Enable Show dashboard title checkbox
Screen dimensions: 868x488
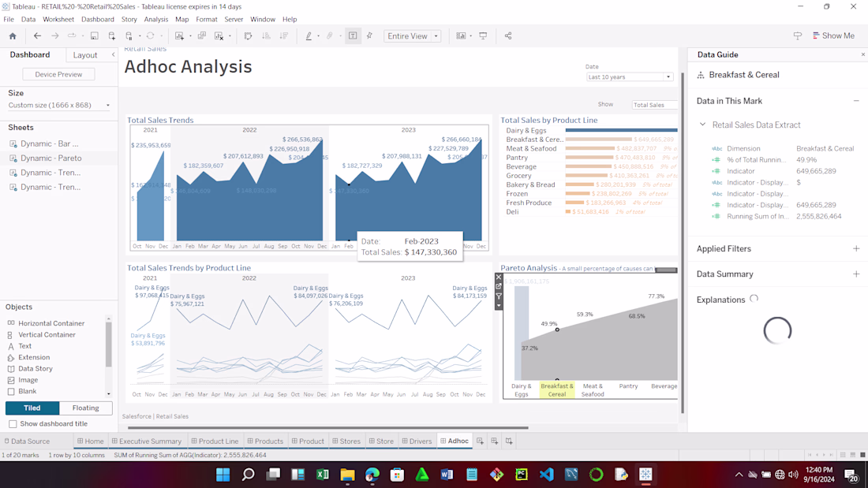13,424
